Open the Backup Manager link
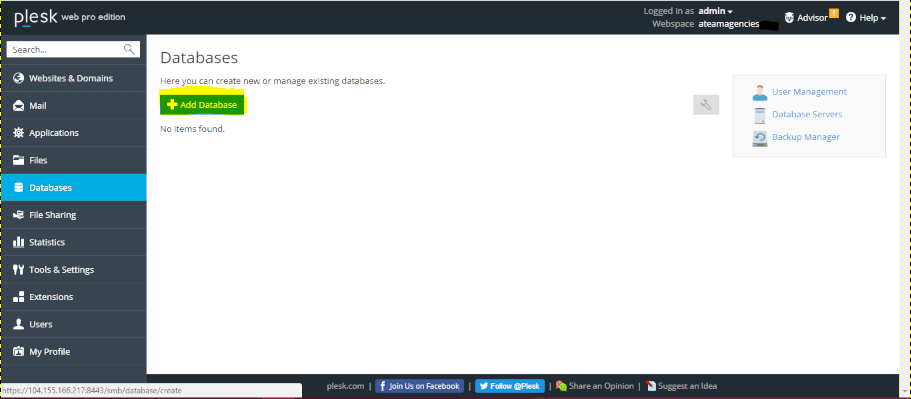 (805, 137)
